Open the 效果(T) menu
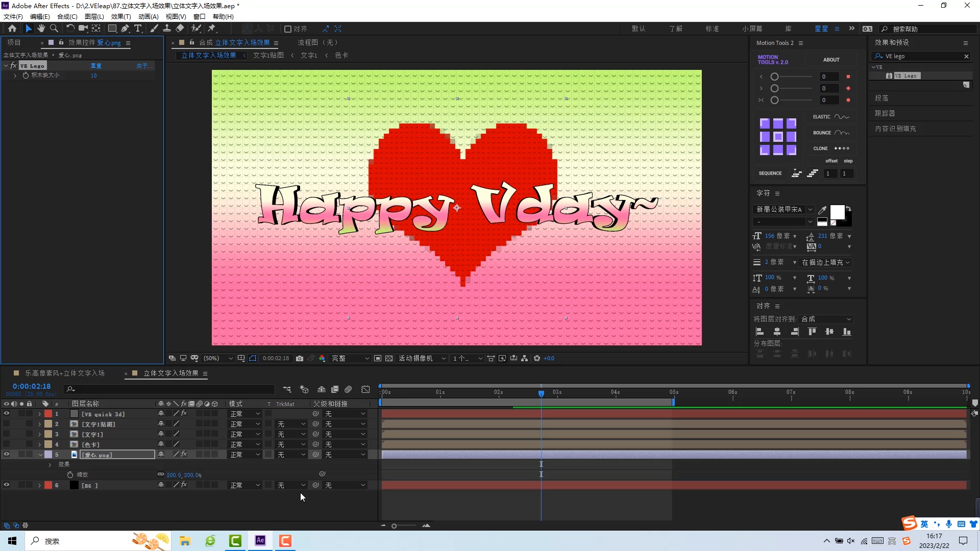Screen dimensions: 980x551 [x=121, y=16]
